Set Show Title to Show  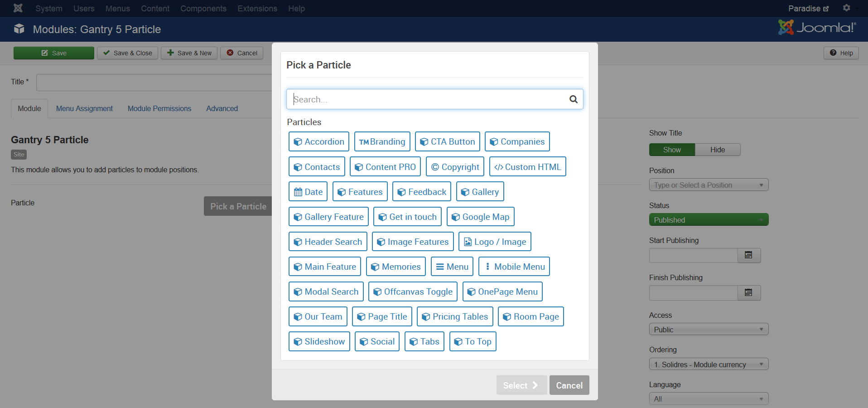(672, 150)
